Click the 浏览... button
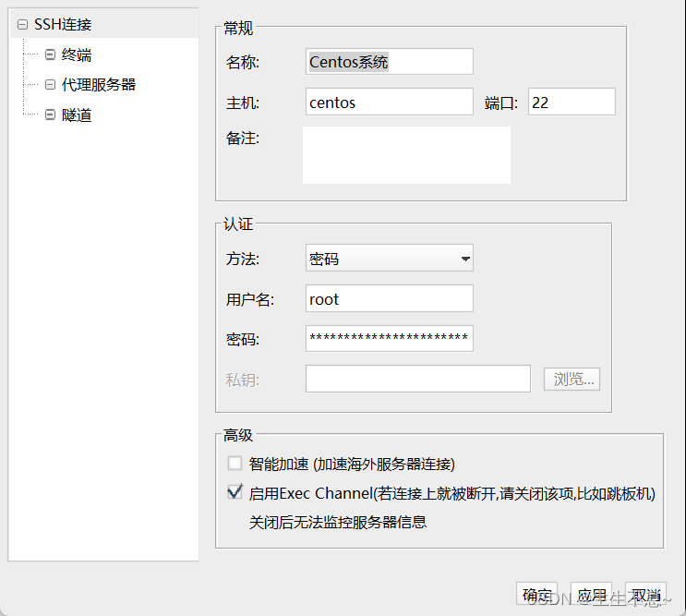This screenshot has height=616, width=686. pyautogui.click(x=572, y=379)
